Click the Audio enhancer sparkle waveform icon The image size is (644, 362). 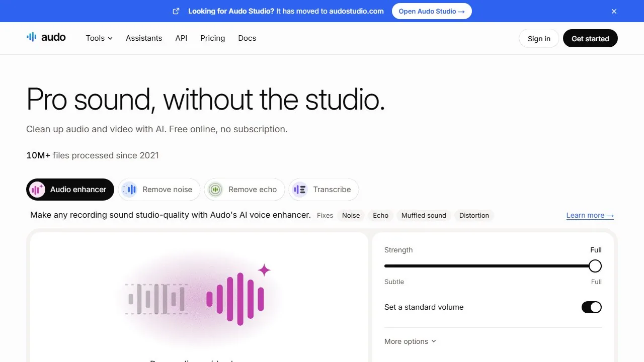point(37,190)
